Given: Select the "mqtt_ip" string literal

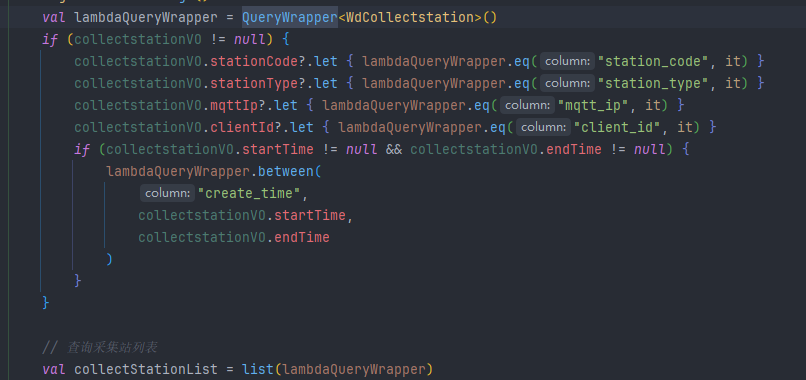Looking at the screenshot, I should tap(593, 105).
